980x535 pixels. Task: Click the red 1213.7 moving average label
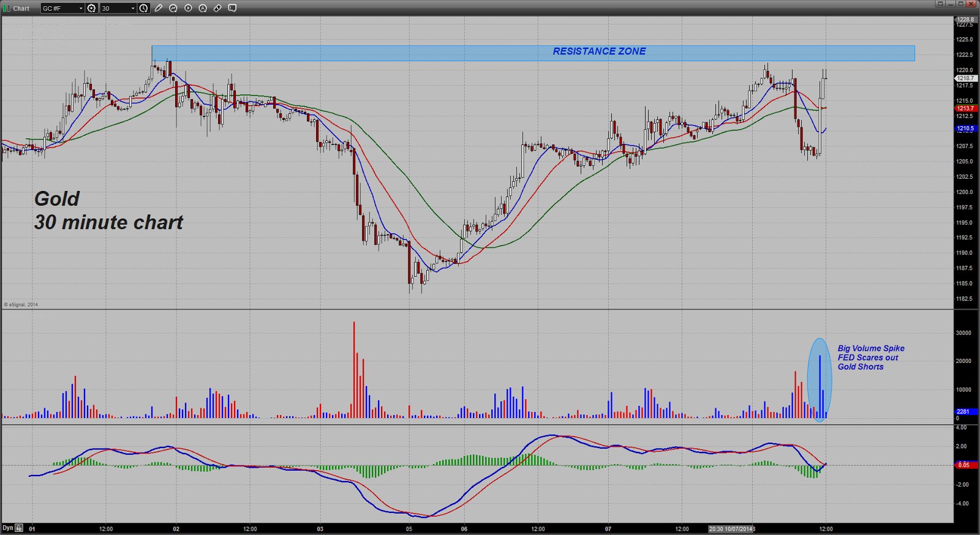pos(965,108)
